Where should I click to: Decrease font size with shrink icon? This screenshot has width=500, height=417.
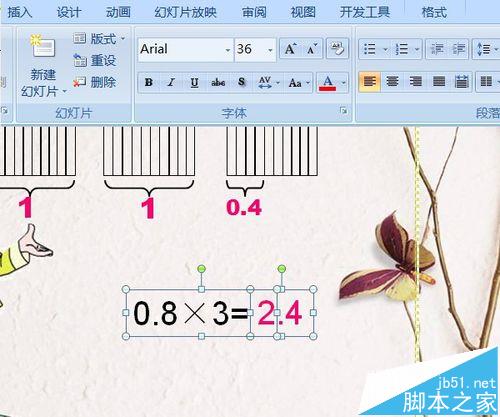tap(312, 49)
